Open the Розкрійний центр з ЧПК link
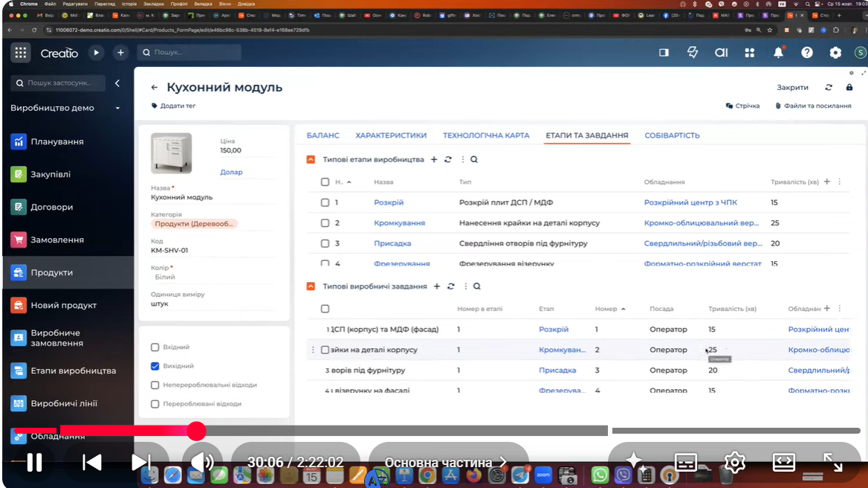The image size is (868, 488). [690, 202]
